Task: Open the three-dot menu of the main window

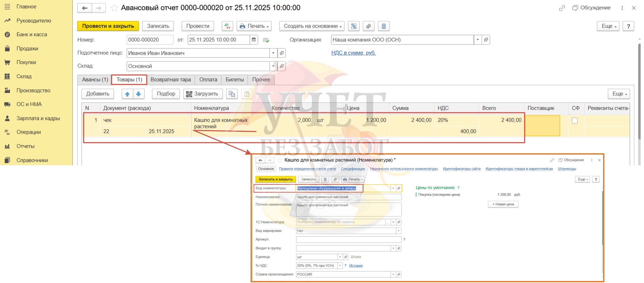Action: pyautogui.click(x=622, y=8)
